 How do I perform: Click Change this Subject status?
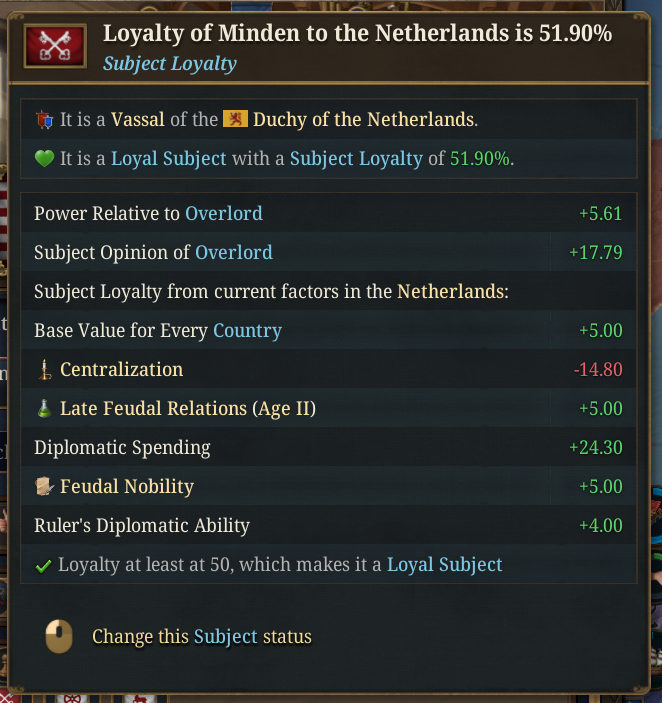tap(202, 637)
